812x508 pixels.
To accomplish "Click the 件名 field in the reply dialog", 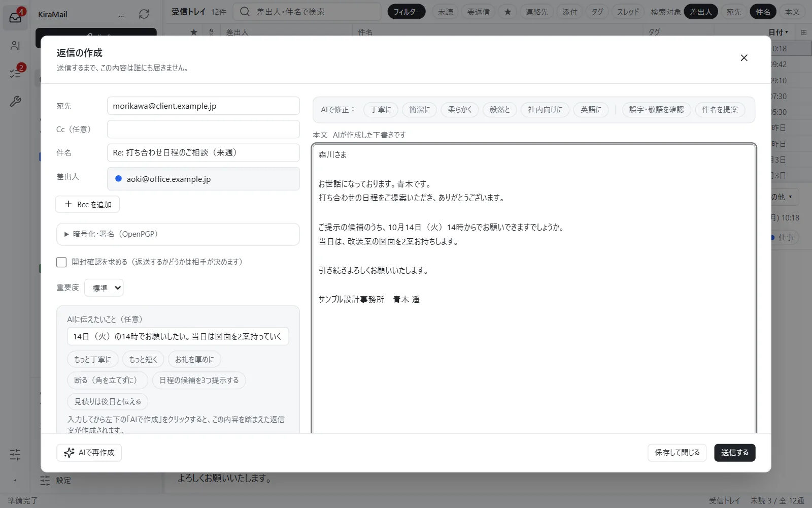I will tap(204, 152).
